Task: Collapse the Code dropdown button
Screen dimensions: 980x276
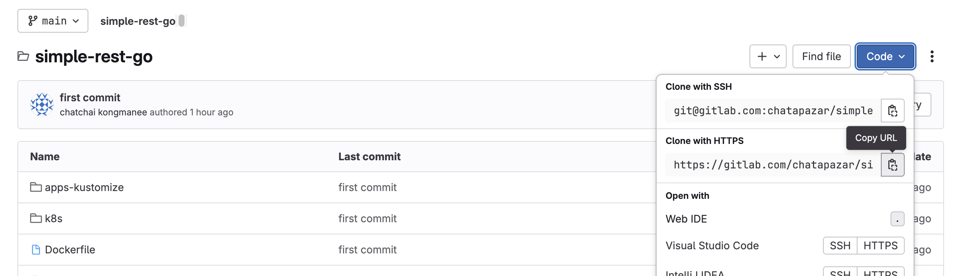Action: pos(885,56)
